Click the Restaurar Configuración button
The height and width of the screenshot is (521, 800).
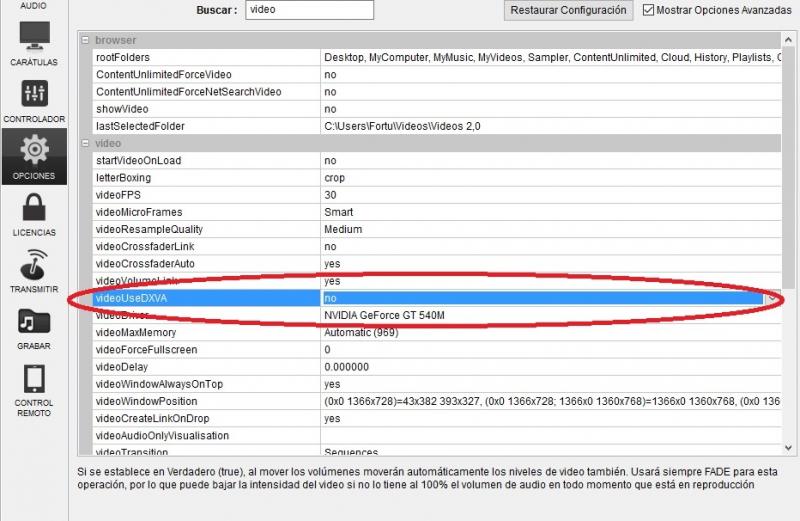click(568, 10)
